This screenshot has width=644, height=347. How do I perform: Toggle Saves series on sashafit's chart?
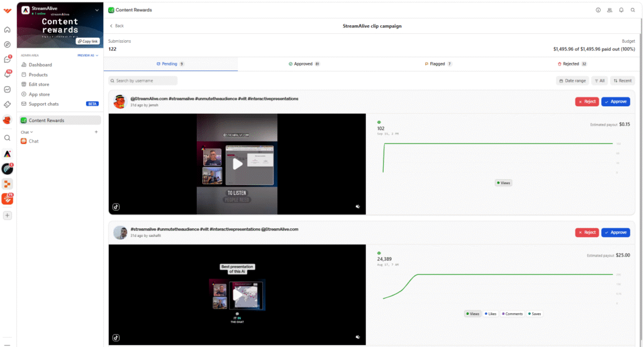(535, 314)
